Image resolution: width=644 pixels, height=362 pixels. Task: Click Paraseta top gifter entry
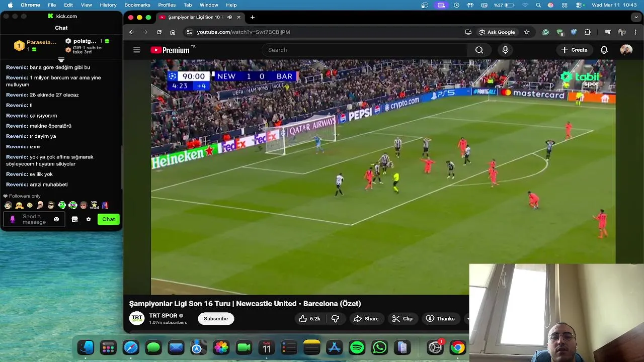point(34,46)
